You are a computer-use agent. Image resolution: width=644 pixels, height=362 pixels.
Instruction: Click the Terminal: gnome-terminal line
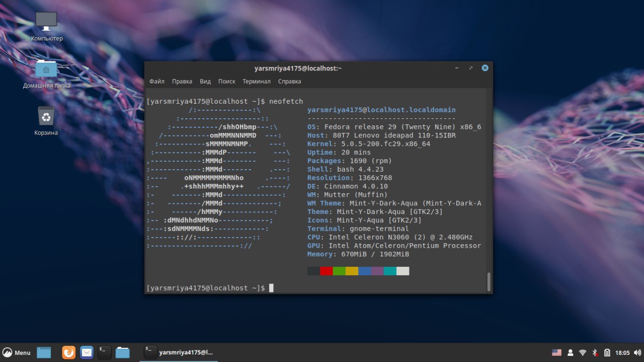(x=358, y=229)
